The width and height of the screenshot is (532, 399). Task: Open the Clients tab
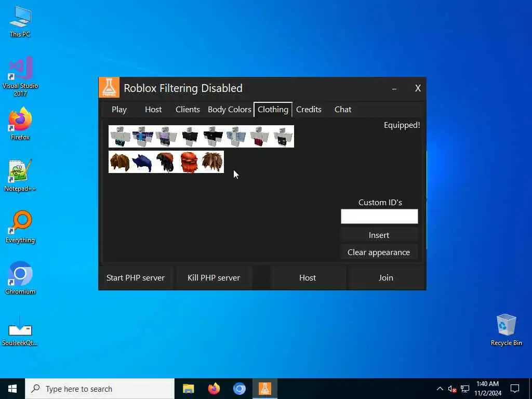(188, 110)
